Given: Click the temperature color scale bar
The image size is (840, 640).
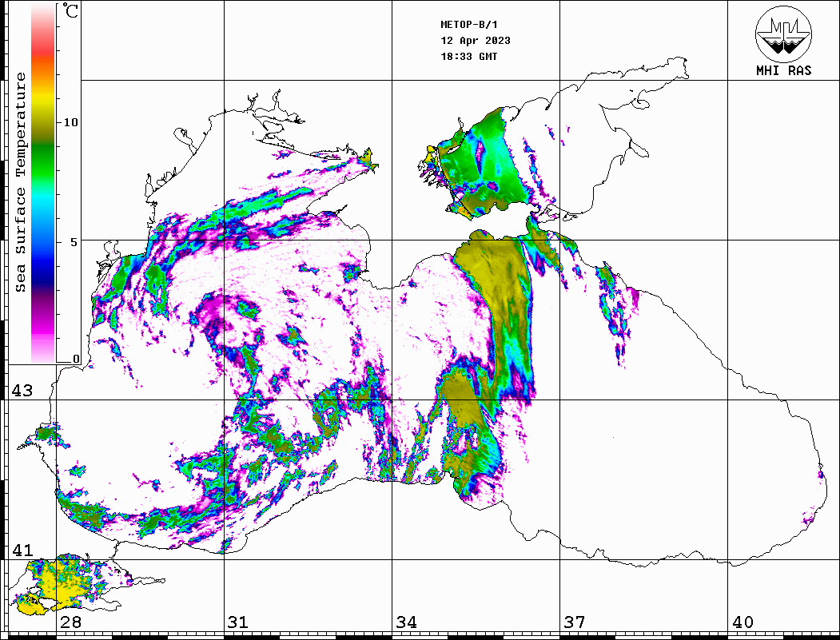Looking at the screenshot, I should coord(43,184).
